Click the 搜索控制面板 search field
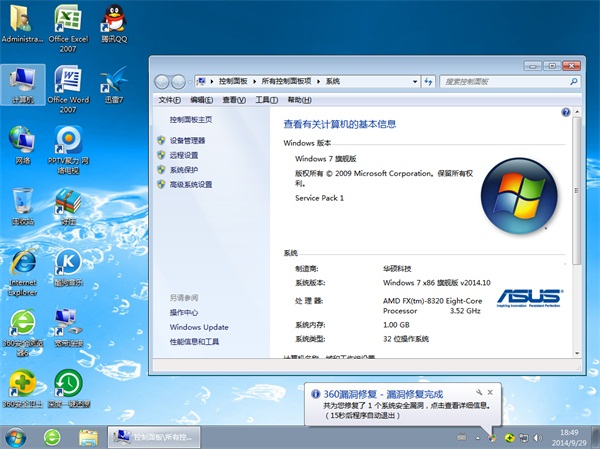 pos(500,81)
